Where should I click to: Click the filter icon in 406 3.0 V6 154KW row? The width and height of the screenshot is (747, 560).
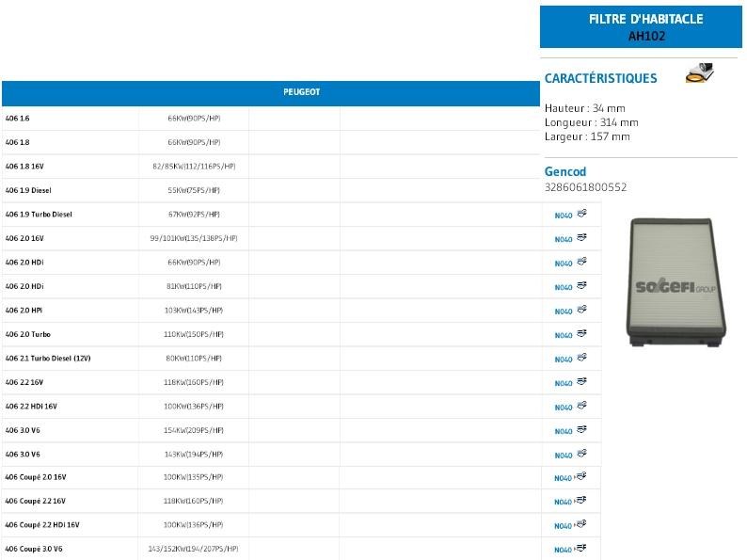tap(581, 429)
